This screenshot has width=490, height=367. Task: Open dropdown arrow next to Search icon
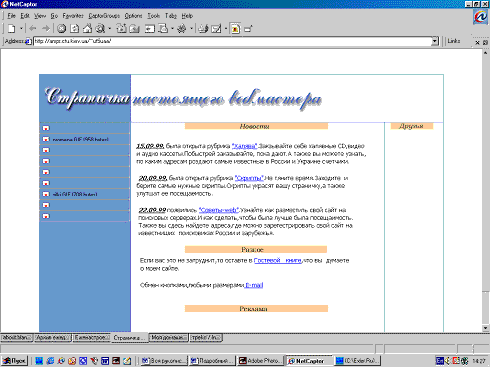tap(109, 29)
